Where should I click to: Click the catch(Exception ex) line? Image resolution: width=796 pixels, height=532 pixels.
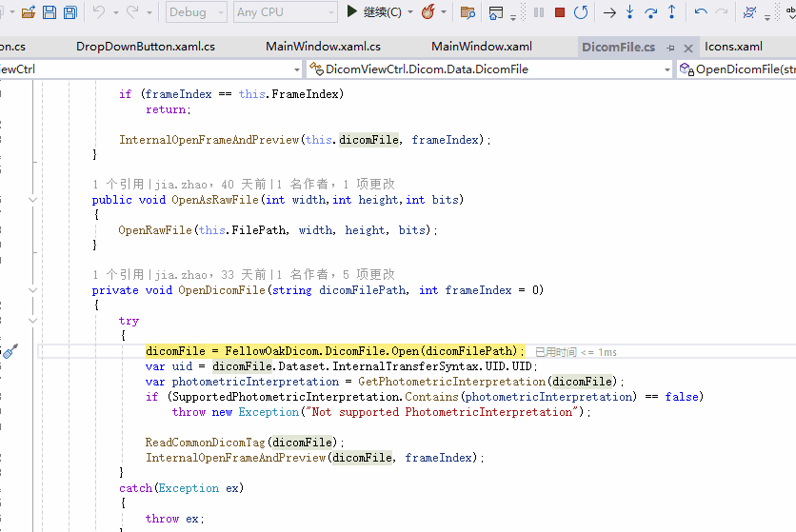(182, 488)
